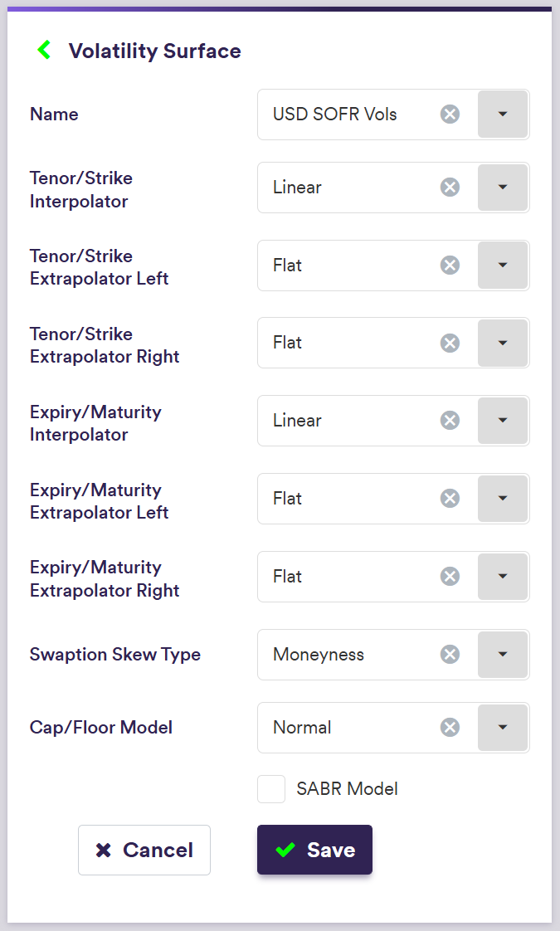Image resolution: width=560 pixels, height=931 pixels.
Task: Clear the Name field value
Action: click(x=450, y=115)
